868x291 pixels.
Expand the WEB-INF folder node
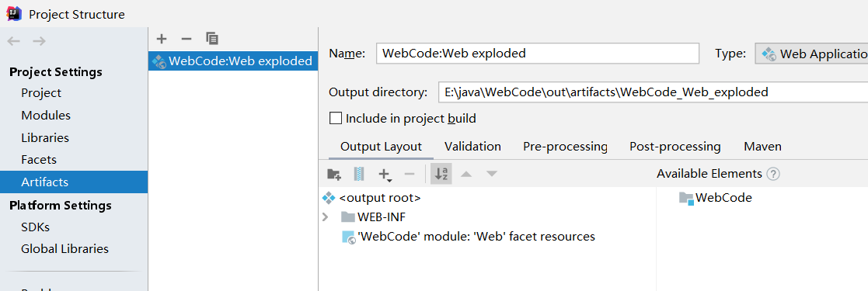(326, 217)
